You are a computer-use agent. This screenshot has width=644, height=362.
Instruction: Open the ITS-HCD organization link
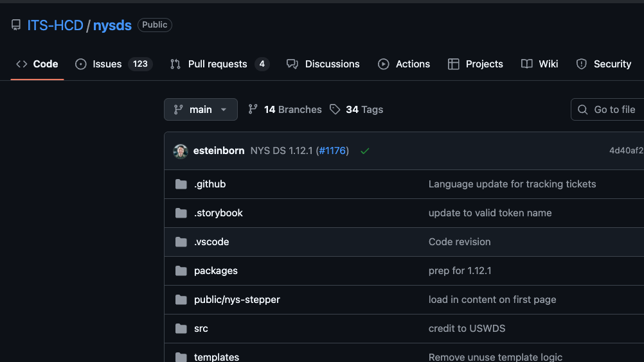55,25
